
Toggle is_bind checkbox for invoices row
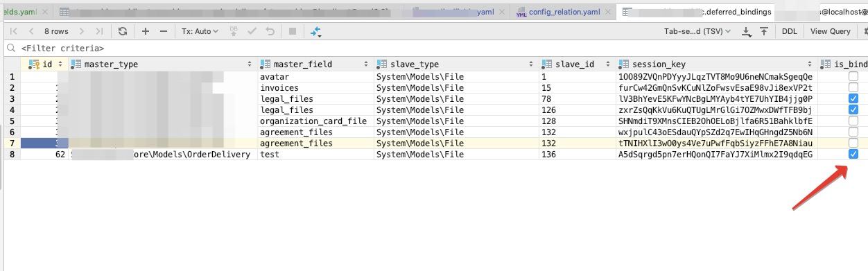853,87
